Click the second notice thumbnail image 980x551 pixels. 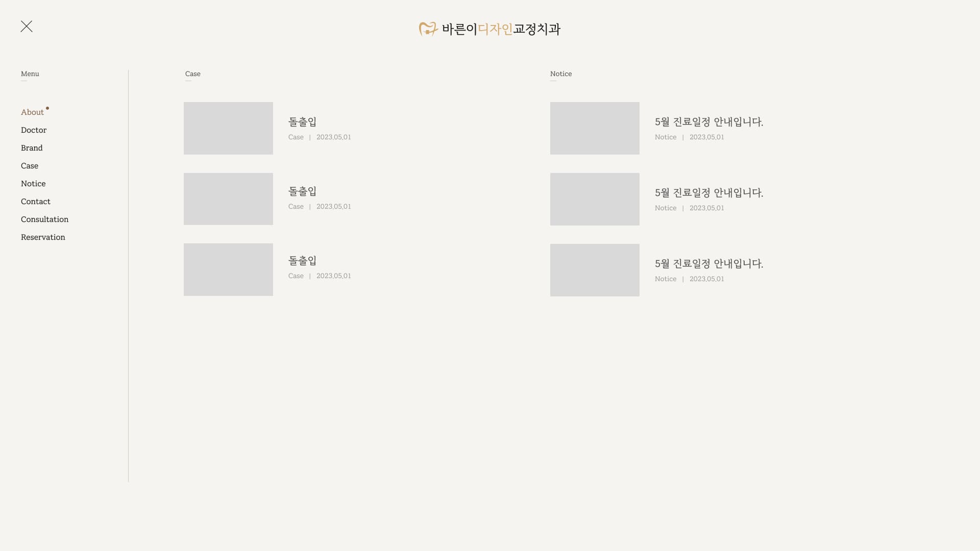595,199
